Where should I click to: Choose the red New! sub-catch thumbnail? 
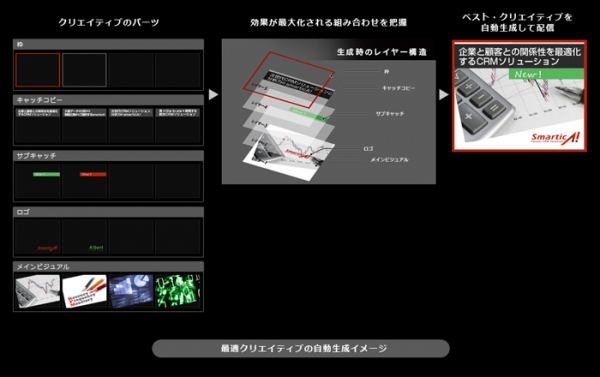coord(93,174)
